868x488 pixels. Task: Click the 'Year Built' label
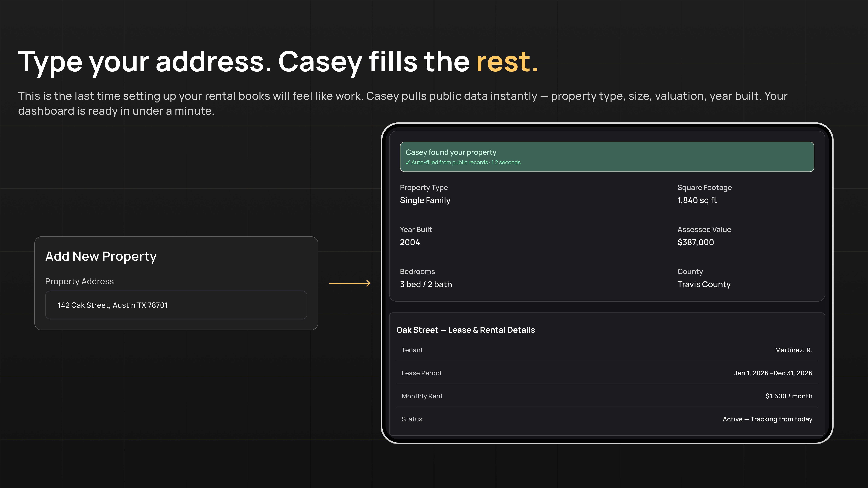tap(416, 229)
